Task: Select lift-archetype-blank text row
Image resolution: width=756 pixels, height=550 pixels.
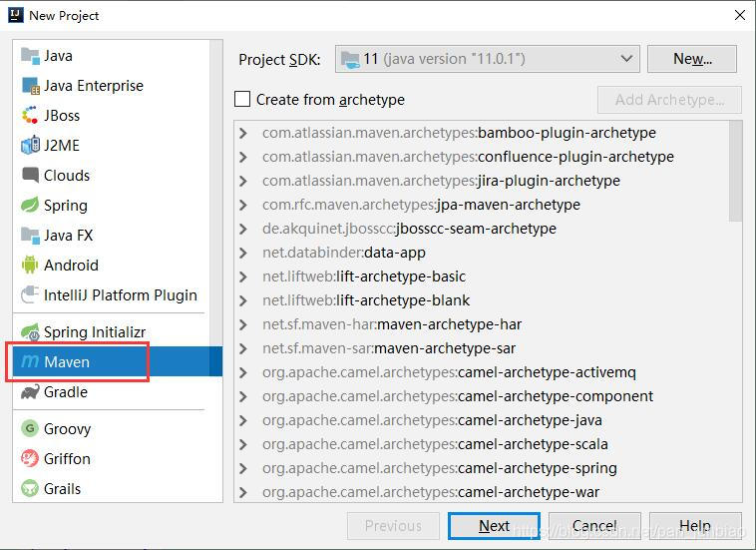Action: point(366,300)
